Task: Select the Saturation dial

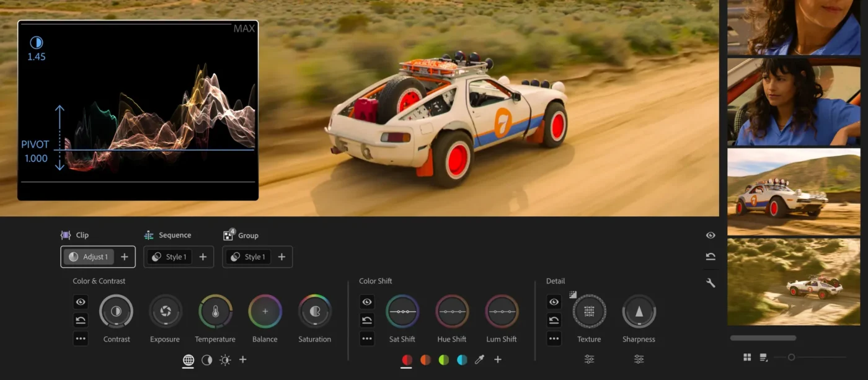Action: pos(314,311)
